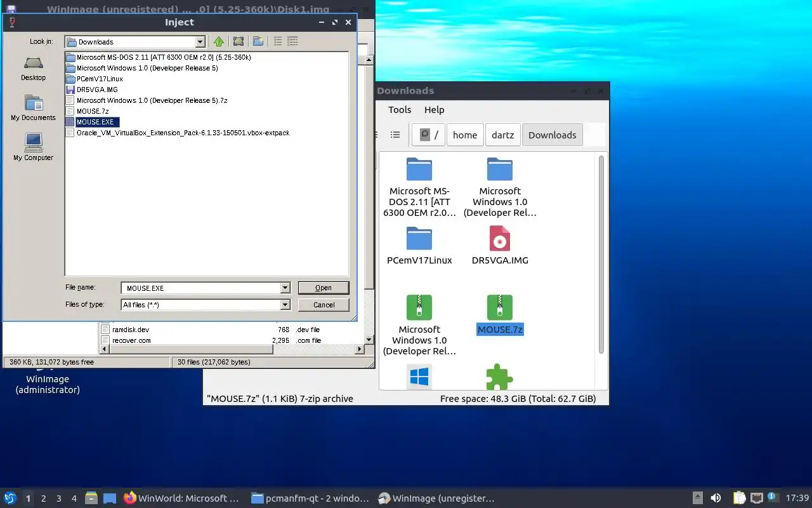Expand the File name dropdown arrow

pos(285,288)
